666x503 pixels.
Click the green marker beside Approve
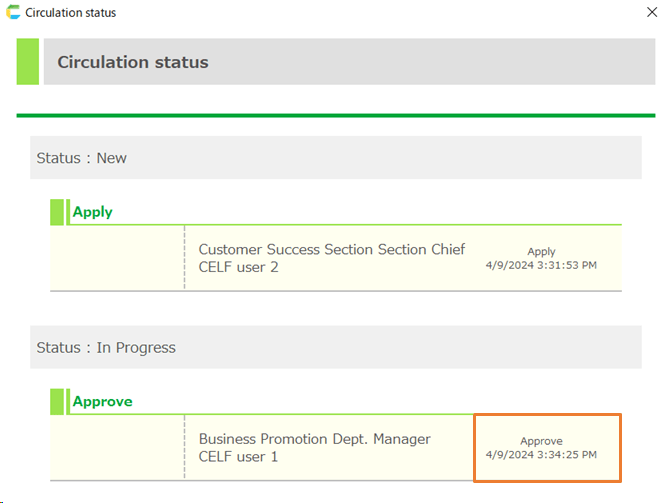[x=57, y=401]
